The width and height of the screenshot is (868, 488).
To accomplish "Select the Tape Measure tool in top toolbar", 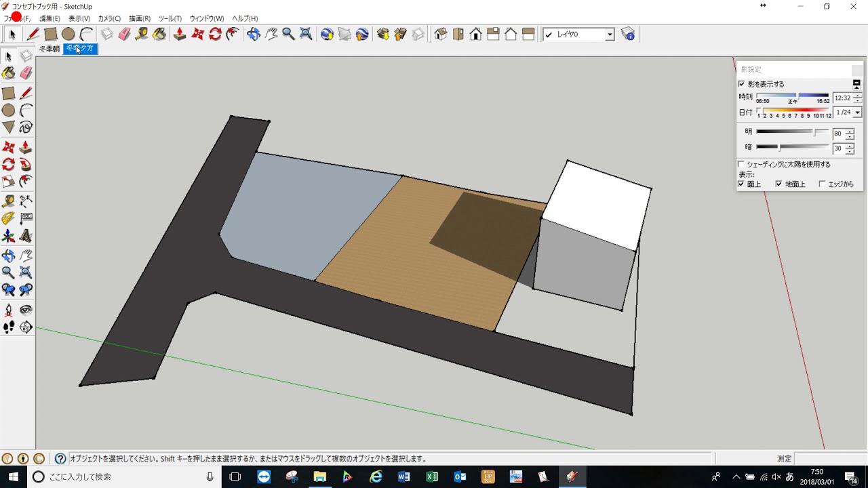I will (x=142, y=34).
